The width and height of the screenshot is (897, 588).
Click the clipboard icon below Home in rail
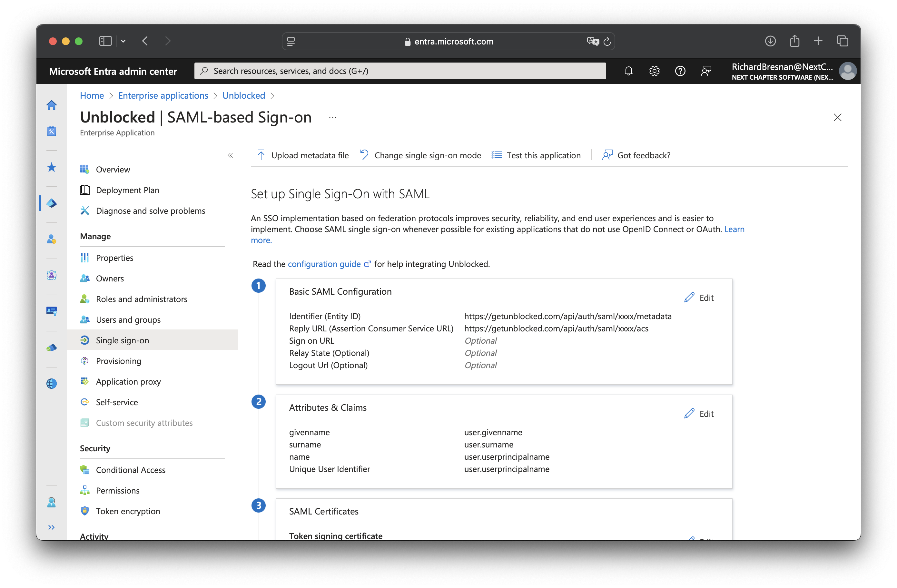(x=52, y=131)
